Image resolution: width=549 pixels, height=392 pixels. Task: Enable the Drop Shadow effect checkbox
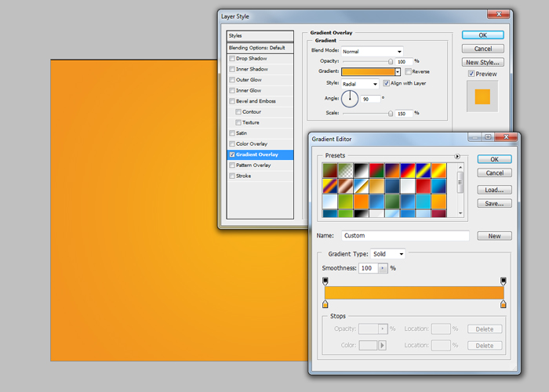click(x=231, y=59)
